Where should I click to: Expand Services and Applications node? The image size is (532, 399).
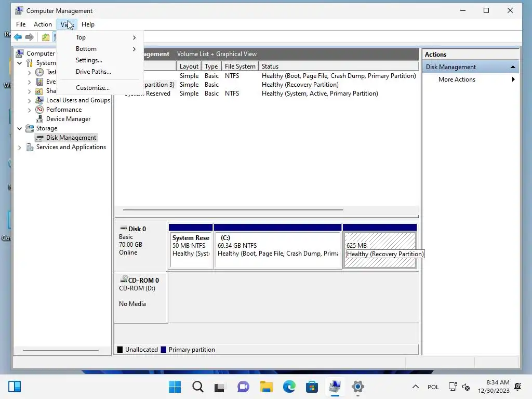(20, 147)
